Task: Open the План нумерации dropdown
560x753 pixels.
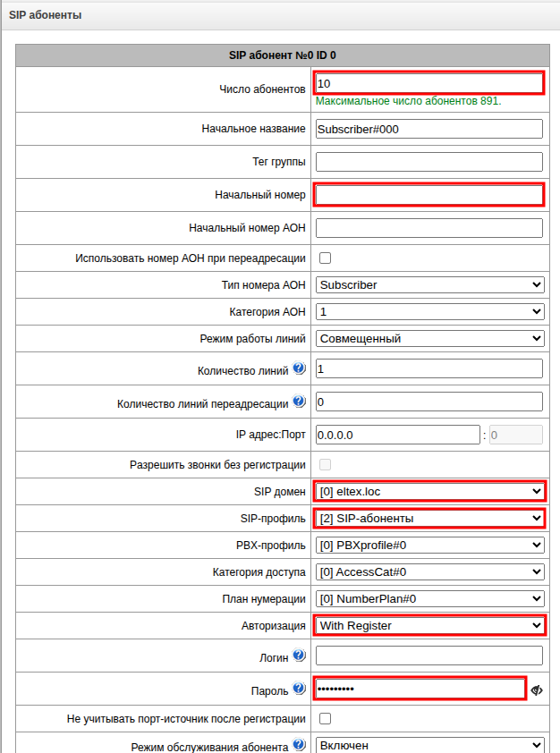Action: click(429, 598)
